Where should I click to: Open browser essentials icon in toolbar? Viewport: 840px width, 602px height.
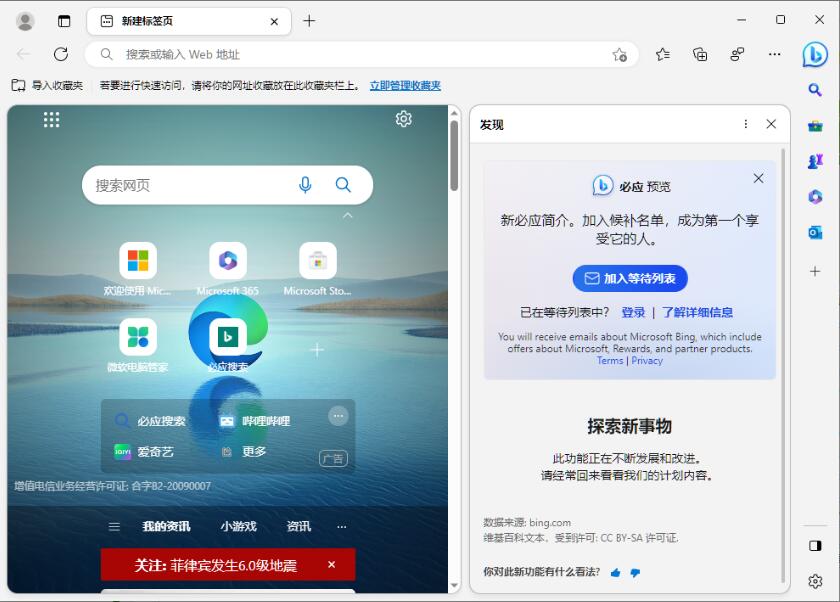coord(737,54)
